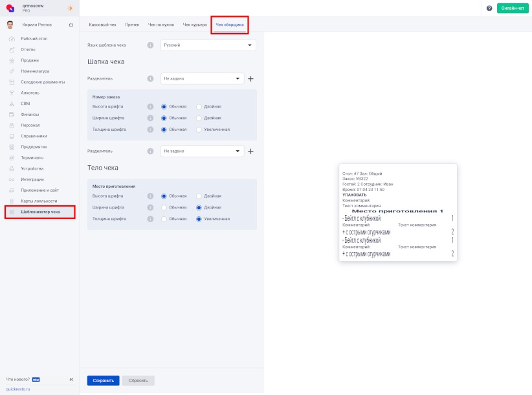Click the Quick Resto logo icon
Viewport: 532px width, 395px height.
(x=10, y=8)
